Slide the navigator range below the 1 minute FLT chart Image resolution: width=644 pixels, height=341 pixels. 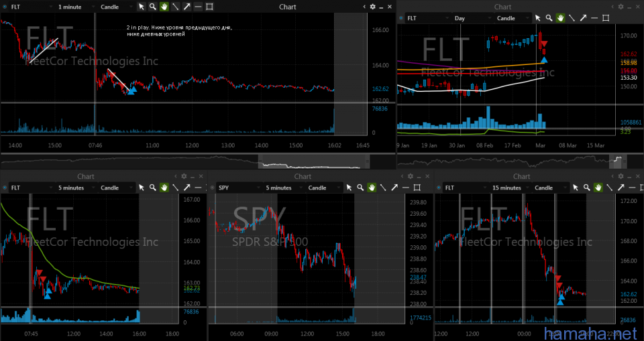pos(315,161)
